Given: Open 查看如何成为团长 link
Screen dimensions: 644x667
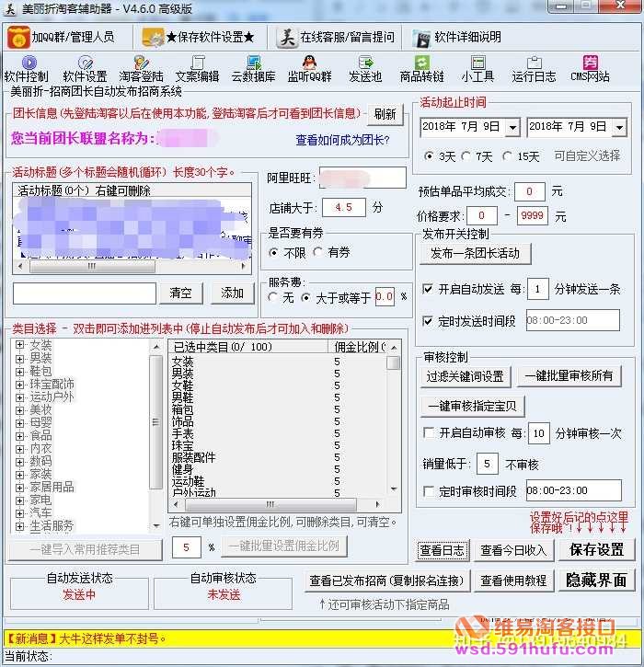Looking at the screenshot, I should 343,140.
